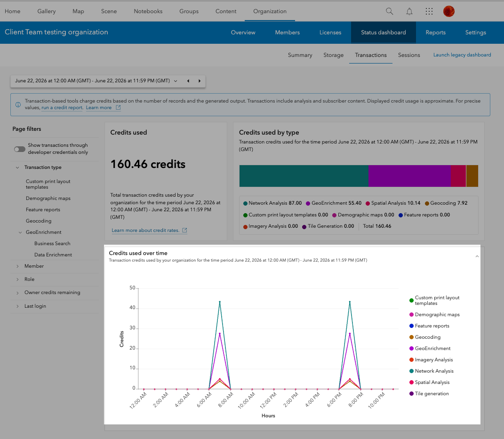The height and width of the screenshot is (439, 504).
Task: Switch to the Storage tab
Action: (333, 55)
